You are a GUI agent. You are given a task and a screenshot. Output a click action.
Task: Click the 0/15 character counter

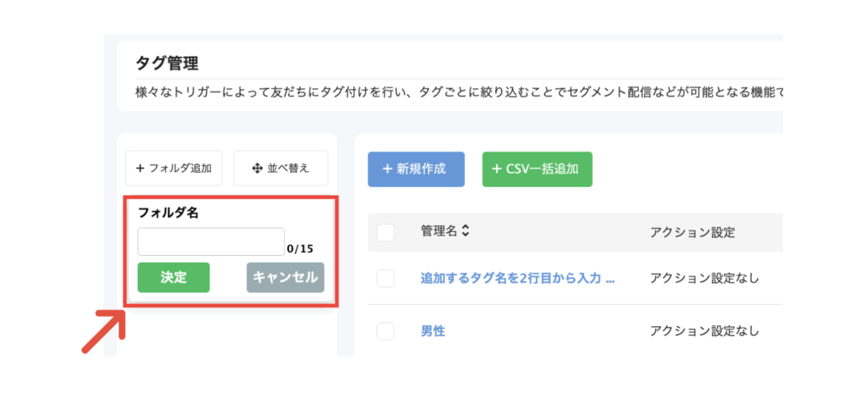coord(300,249)
